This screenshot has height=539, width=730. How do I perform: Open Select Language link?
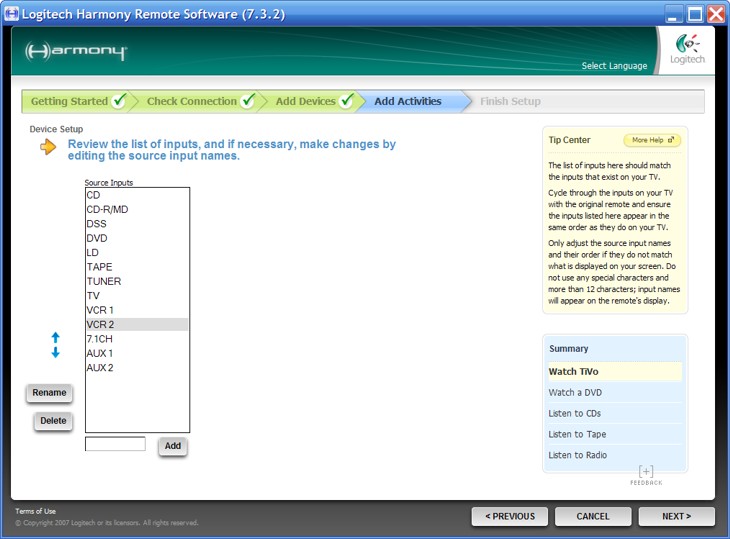[x=614, y=66]
